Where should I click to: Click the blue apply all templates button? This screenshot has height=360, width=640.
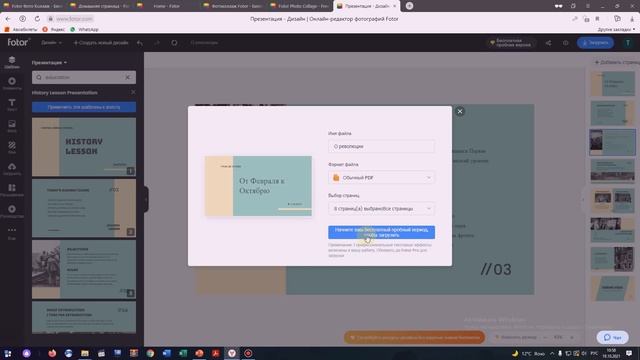(84, 107)
